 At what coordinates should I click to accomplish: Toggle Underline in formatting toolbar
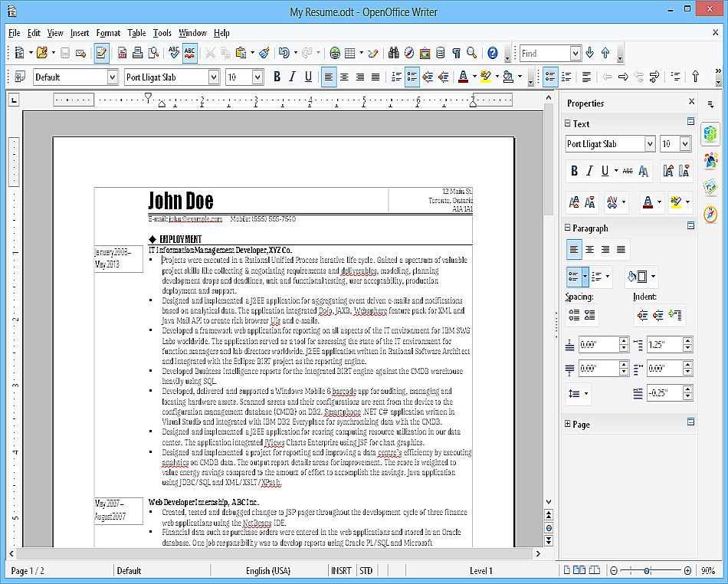(x=308, y=77)
